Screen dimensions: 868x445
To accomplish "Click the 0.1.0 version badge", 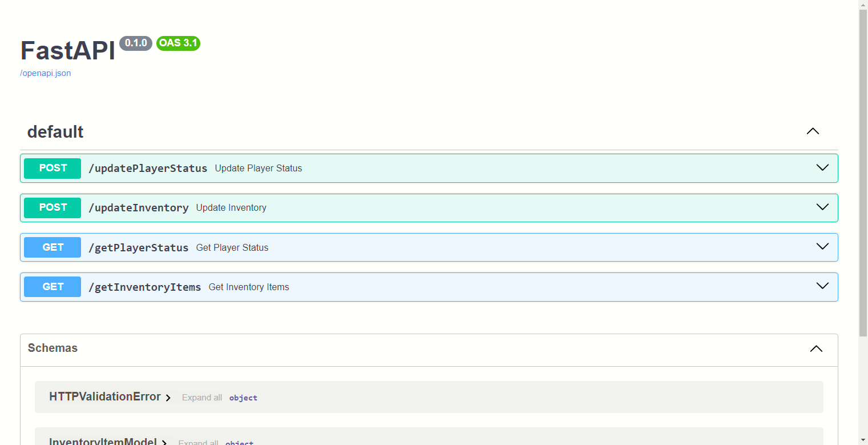I will click(x=136, y=43).
